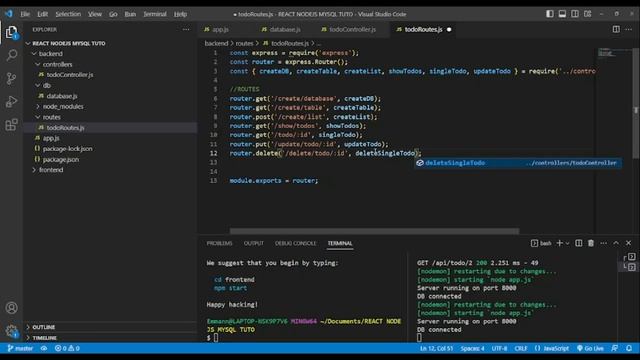Open Explorer more actions ellipsis
640x360 pixels.
coord(186,29)
